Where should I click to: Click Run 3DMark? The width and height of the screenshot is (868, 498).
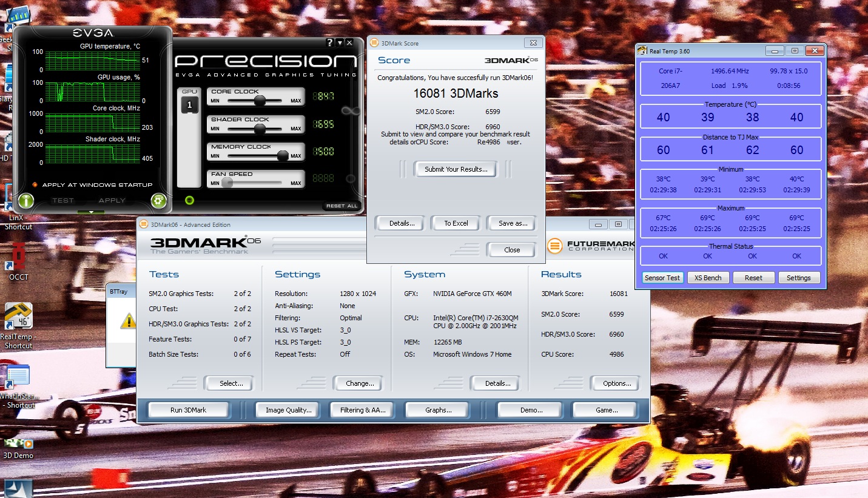coord(188,410)
